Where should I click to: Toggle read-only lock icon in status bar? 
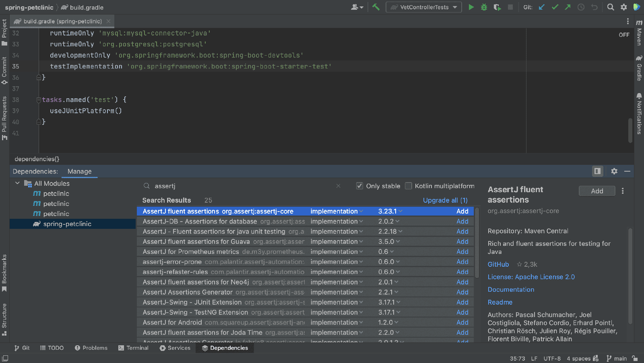pyautogui.click(x=635, y=358)
